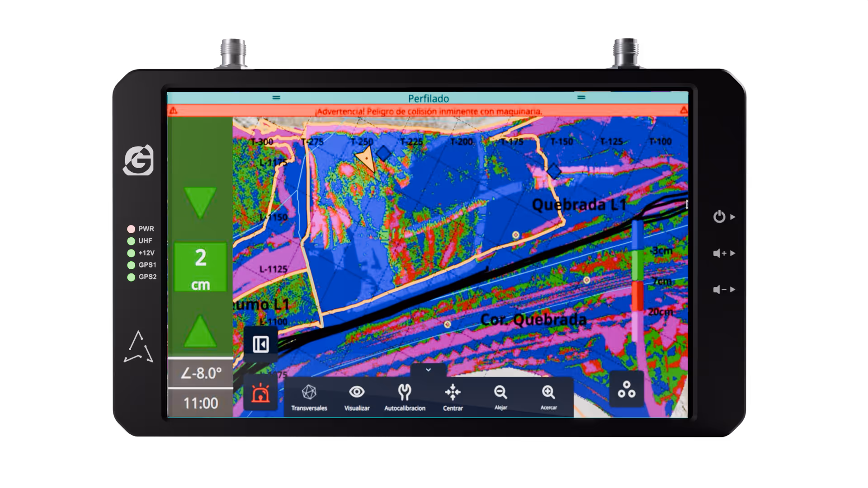Click the +12V status LED
Image resolution: width=868 pixels, height=488 pixels.
(131, 253)
